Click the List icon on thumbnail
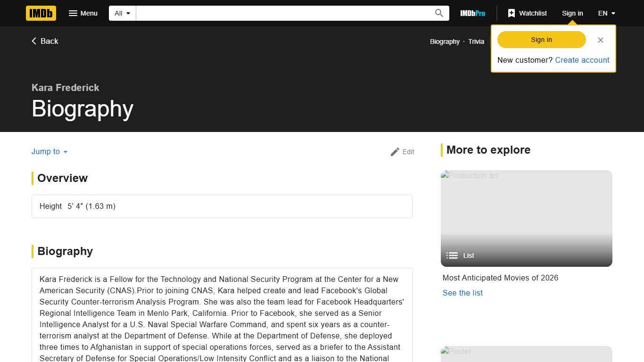Image resolution: width=644 pixels, height=362 pixels. tap(452, 255)
